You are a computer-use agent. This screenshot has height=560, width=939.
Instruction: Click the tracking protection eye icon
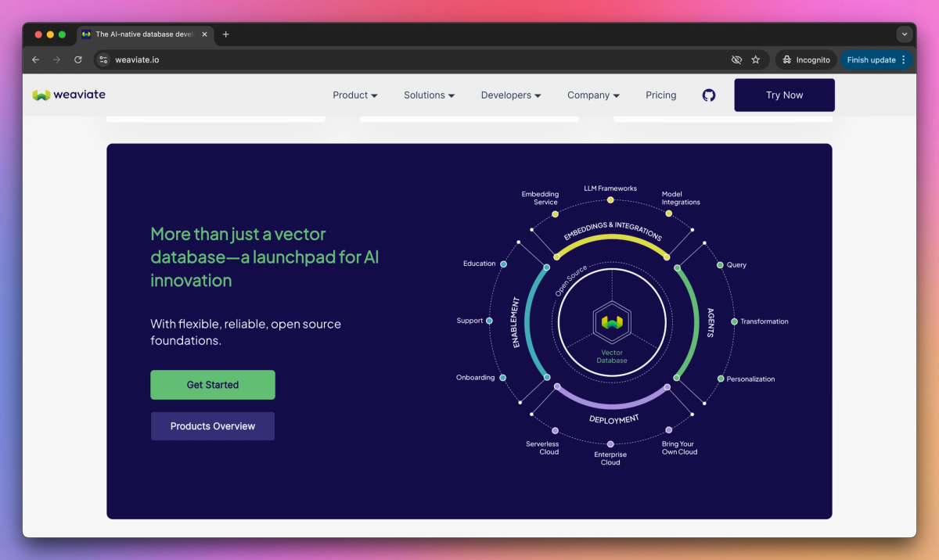point(736,59)
